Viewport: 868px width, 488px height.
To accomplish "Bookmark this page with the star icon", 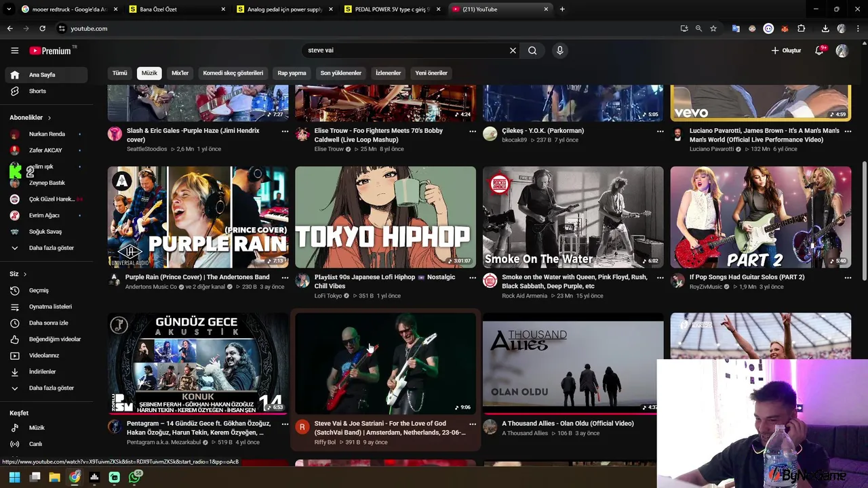I will pyautogui.click(x=713, y=28).
